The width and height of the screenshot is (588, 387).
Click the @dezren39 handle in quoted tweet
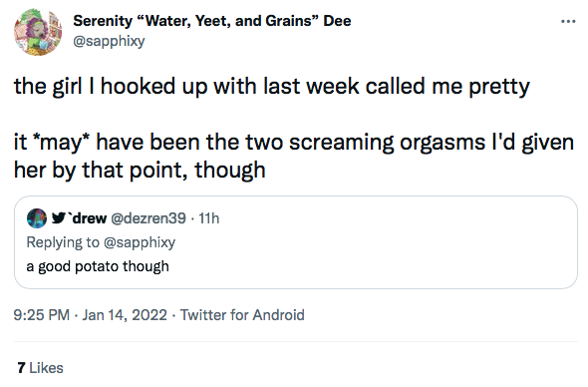(x=148, y=218)
